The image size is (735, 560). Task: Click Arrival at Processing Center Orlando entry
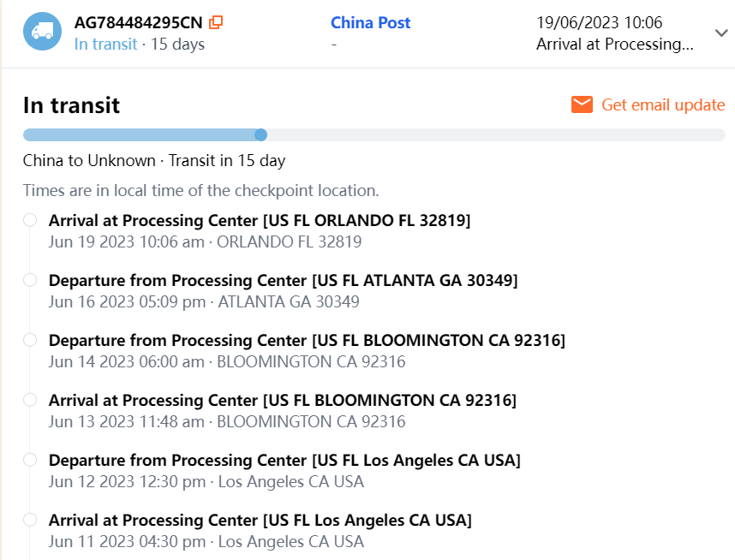pyautogui.click(x=259, y=220)
